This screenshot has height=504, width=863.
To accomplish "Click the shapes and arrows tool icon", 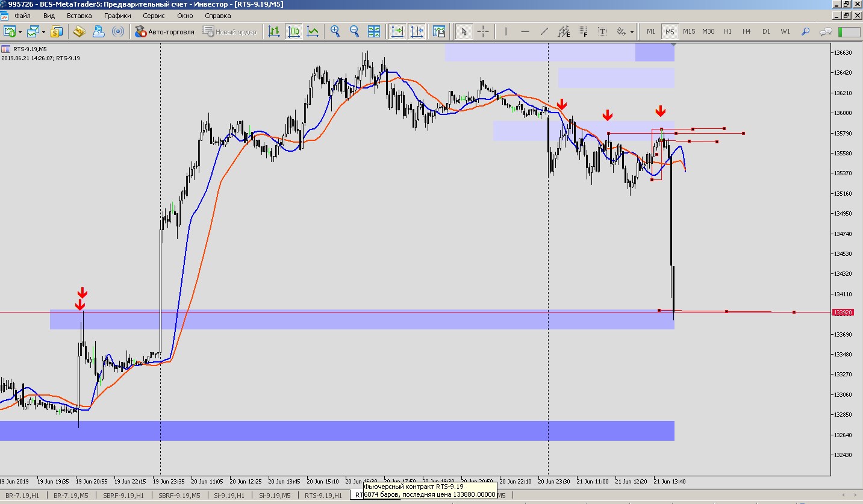I will 621,31.
